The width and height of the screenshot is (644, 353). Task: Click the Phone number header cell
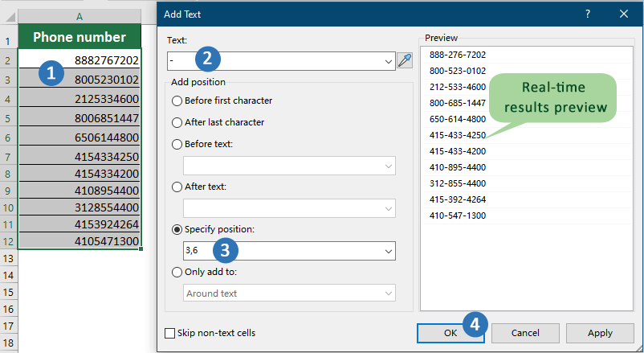point(79,37)
